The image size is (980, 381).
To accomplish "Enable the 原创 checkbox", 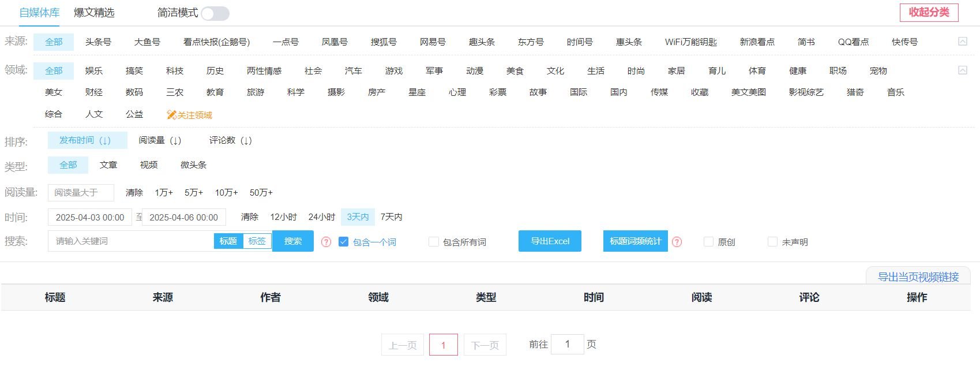I will (x=709, y=242).
